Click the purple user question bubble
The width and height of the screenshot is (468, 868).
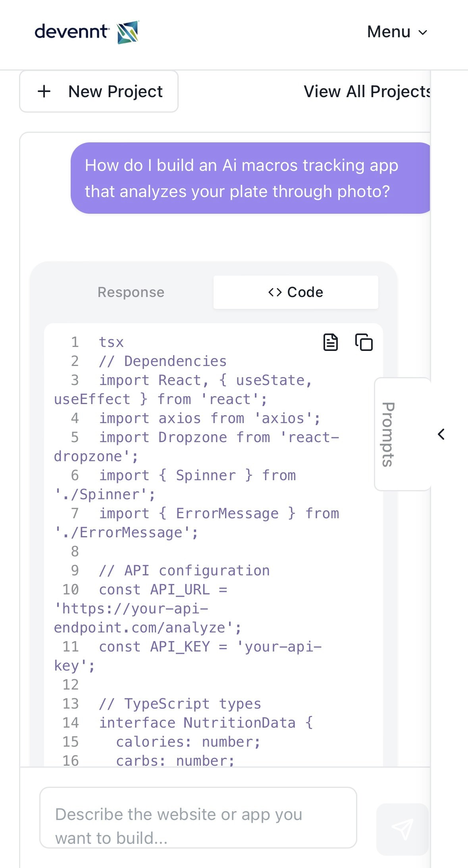tap(250, 178)
